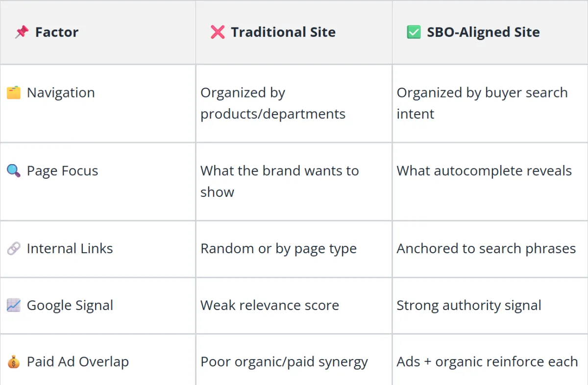Click the Factor column header text
The height and width of the screenshot is (385, 588).
57,32
